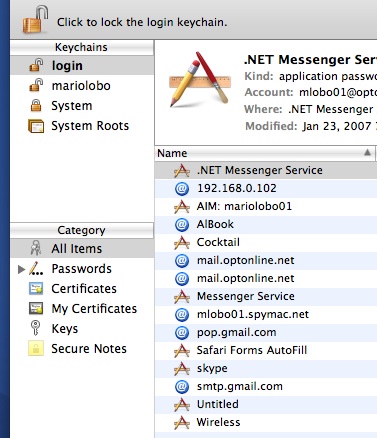Sort list by the Name column header
This screenshot has width=377, height=438.
pos(265,153)
